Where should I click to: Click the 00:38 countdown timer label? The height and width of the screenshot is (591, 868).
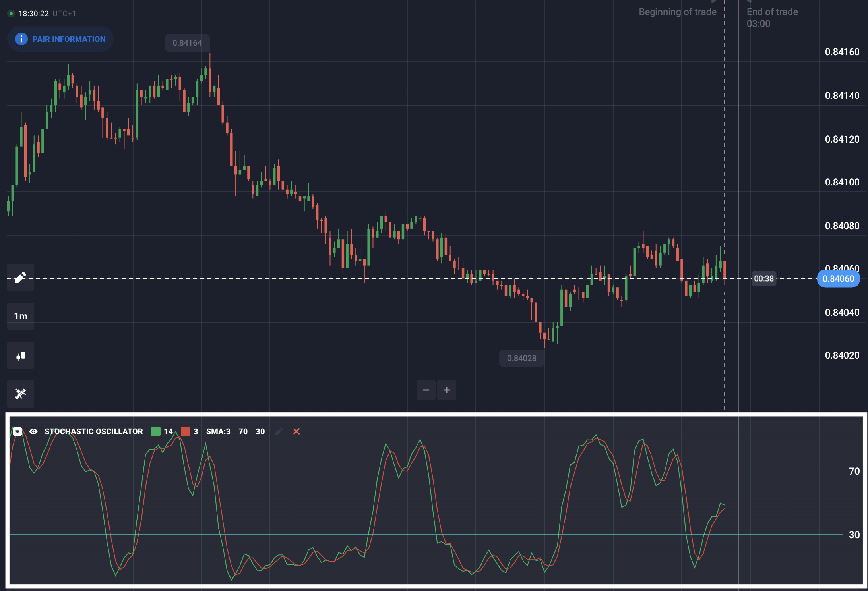764,279
